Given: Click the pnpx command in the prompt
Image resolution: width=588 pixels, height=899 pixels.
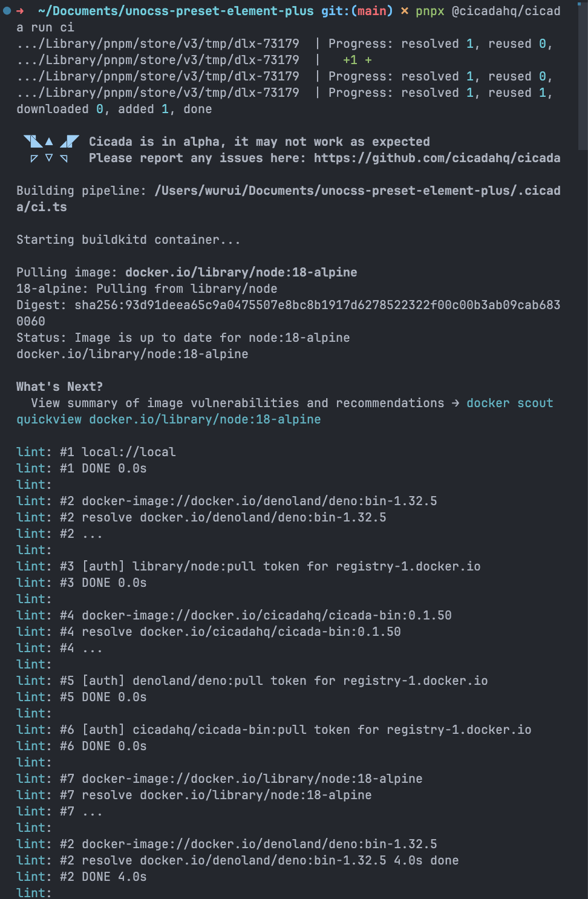Looking at the screenshot, I should (430, 11).
